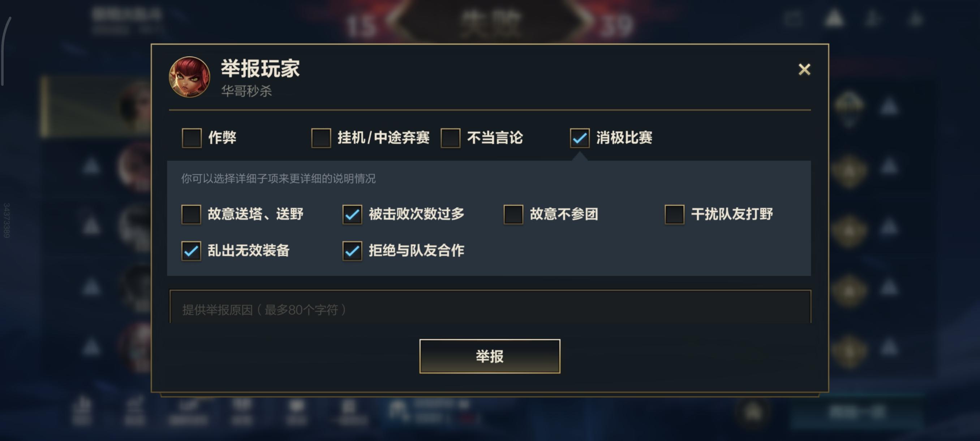Uncheck the 消极比赛 checkbox
The image size is (980, 441).
[x=579, y=139]
